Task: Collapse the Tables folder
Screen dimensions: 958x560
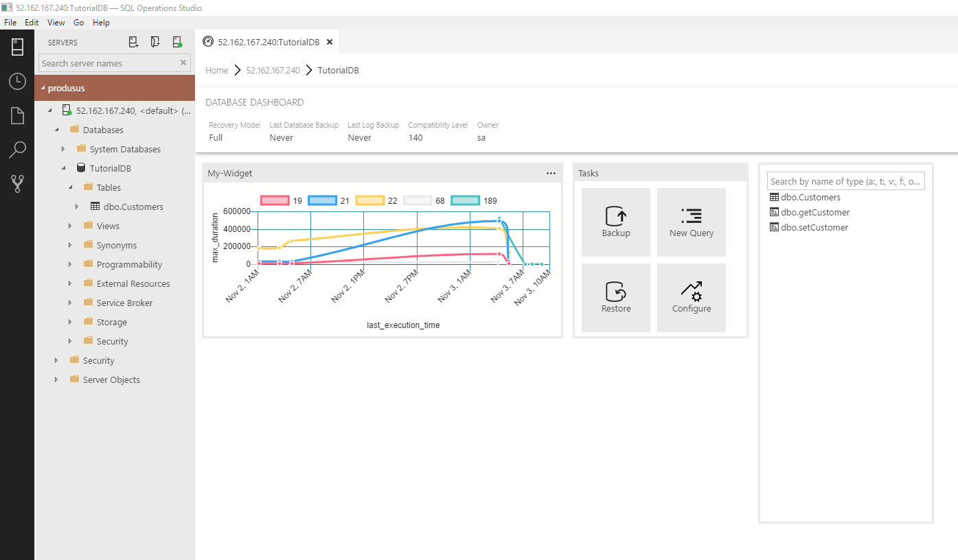Action: coord(70,187)
